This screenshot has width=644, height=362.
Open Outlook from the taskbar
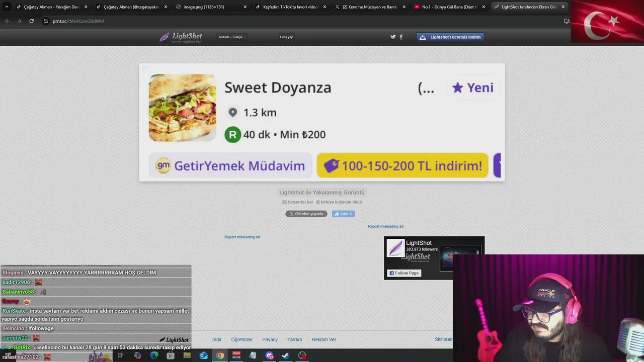coord(203,355)
